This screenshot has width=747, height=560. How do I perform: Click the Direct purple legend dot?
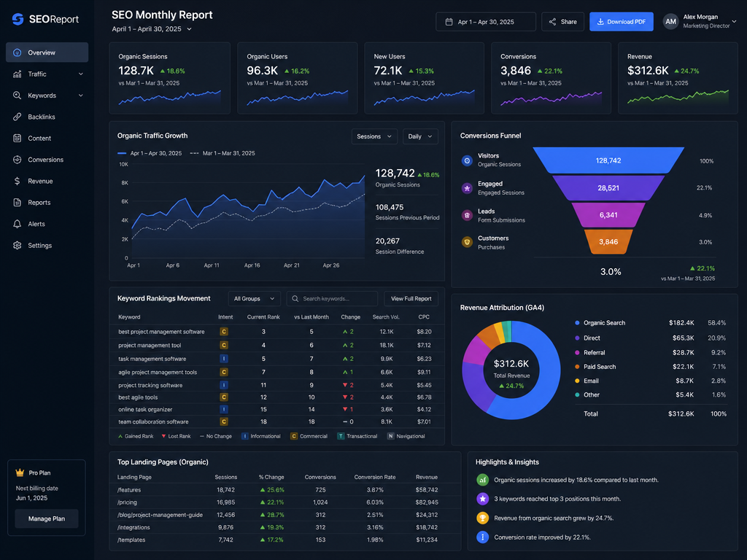click(577, 338)
